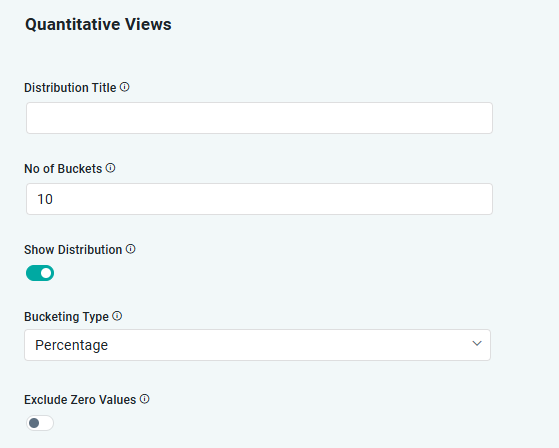The image size is (559, 448).
Task: Click the white knob of Show Distribution switch
Action: tap(46, 273)
